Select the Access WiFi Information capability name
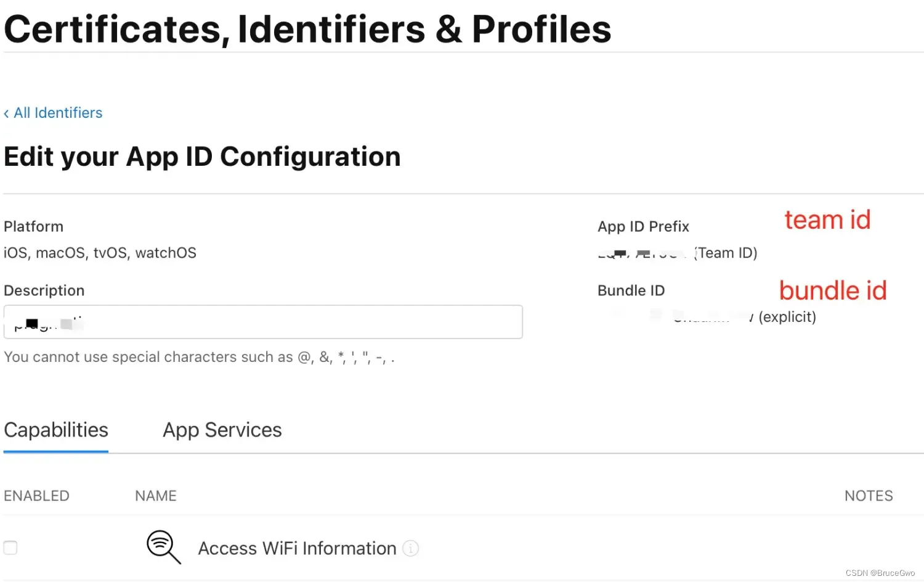This screenshot has width=924, height=582. [x=297, y=548]
